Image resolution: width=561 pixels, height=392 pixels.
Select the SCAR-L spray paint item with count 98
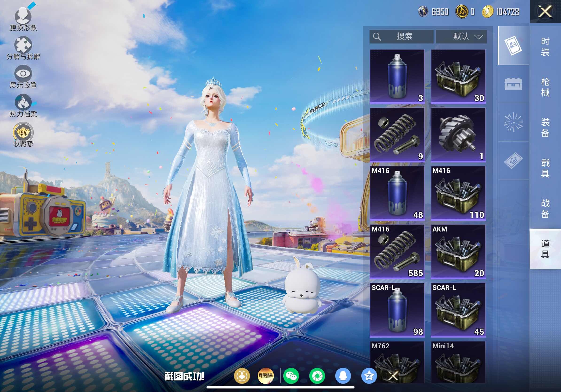[x=397, y=310]
